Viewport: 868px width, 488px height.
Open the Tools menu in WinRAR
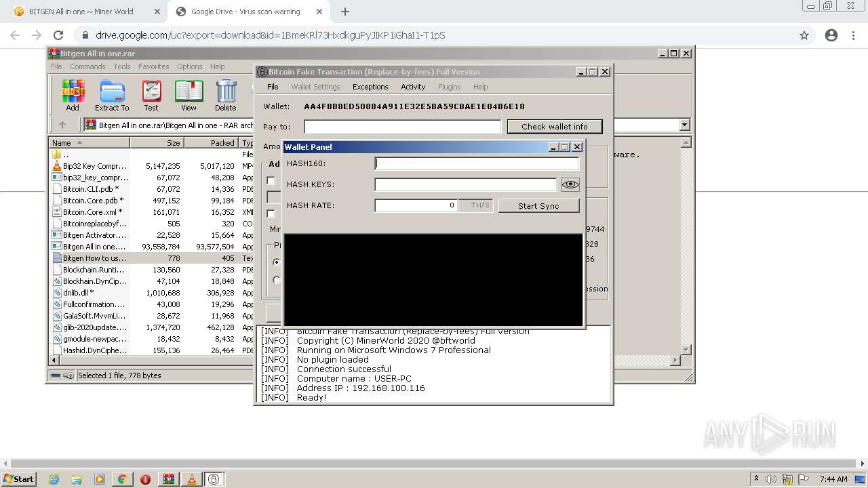[122, 66]
